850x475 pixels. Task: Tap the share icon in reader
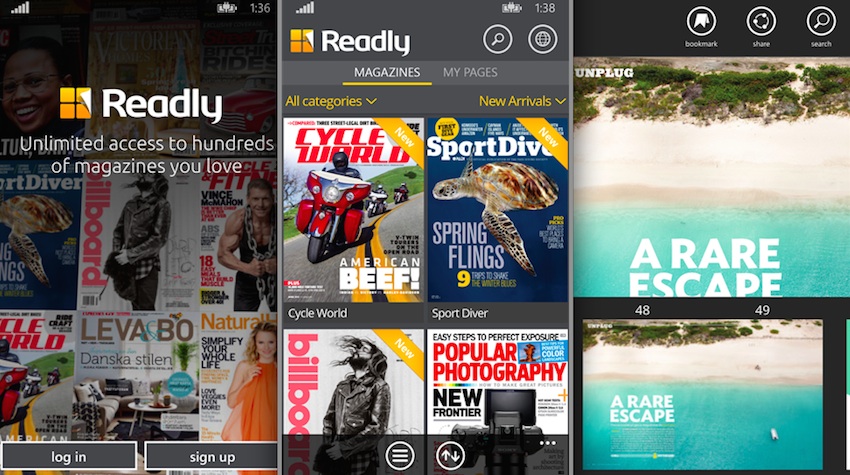(761, 21)
